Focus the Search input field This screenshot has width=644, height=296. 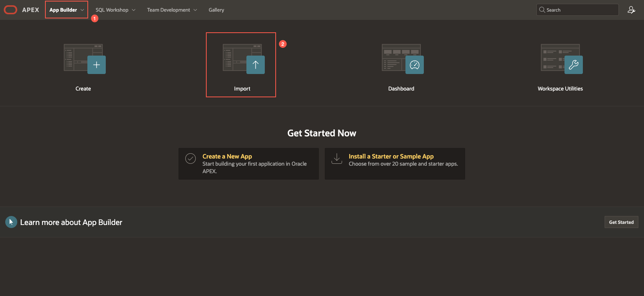point(578,10)
